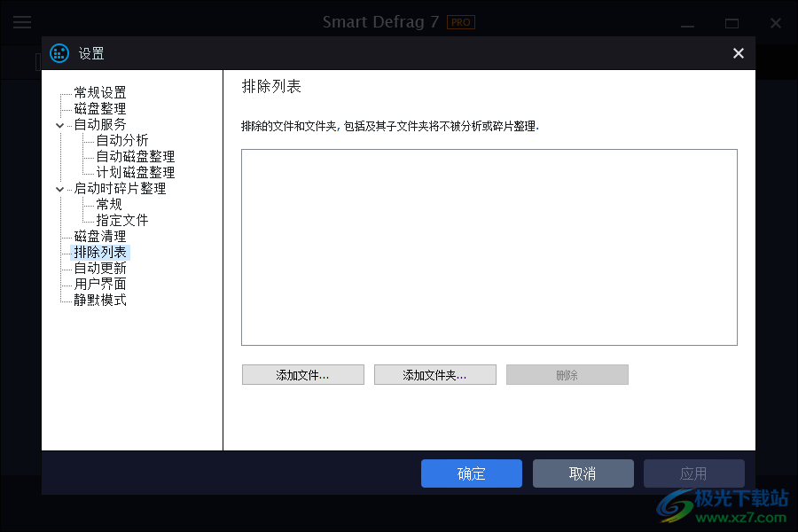Click the Smart Defrag settings logo icon
798x532 pixels.
click(59, 53)
